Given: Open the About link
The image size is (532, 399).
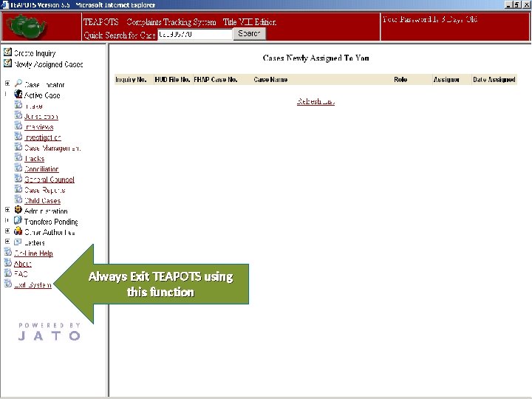Looking at the screenshot, I should (23, 264).
